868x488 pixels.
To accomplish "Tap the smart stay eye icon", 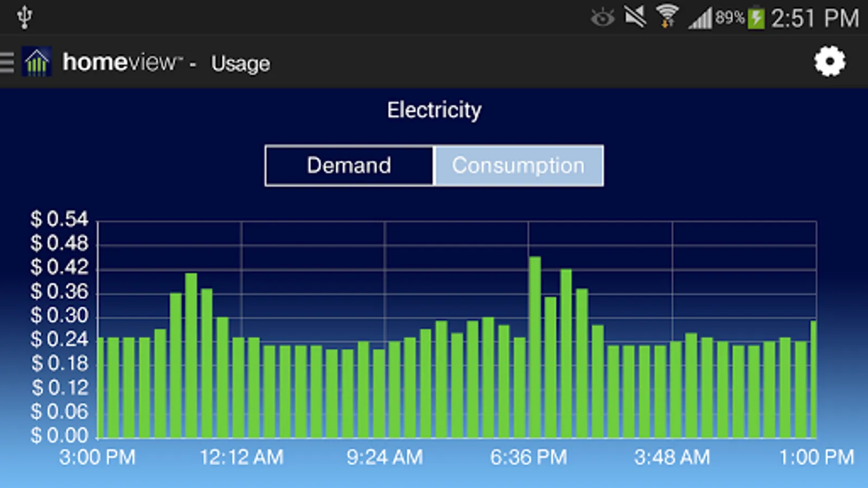I will [602, 18].
